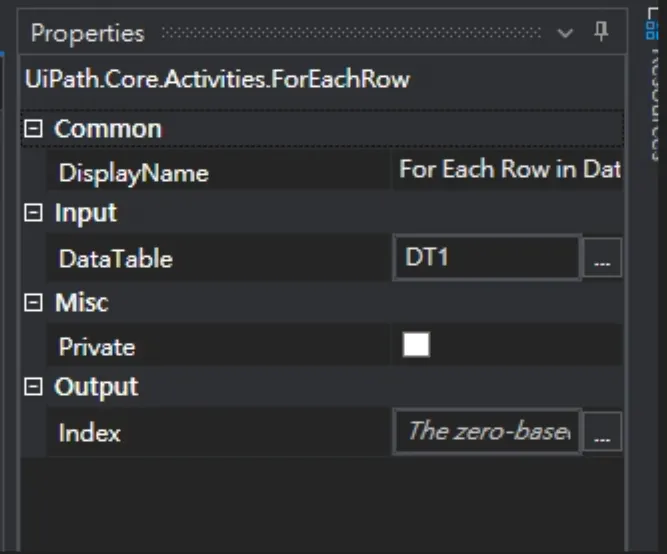Click the UiPath.Core.Activities.ForEachRow type header

(x=217, y=79)
